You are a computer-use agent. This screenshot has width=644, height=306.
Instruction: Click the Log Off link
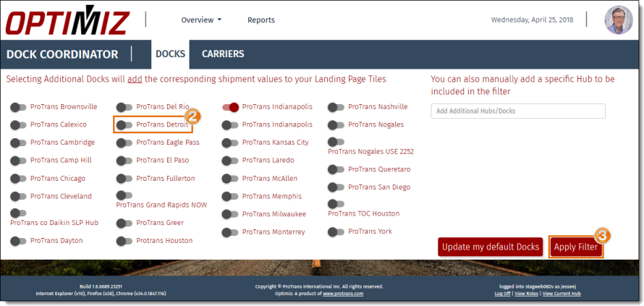pos(503,294)
